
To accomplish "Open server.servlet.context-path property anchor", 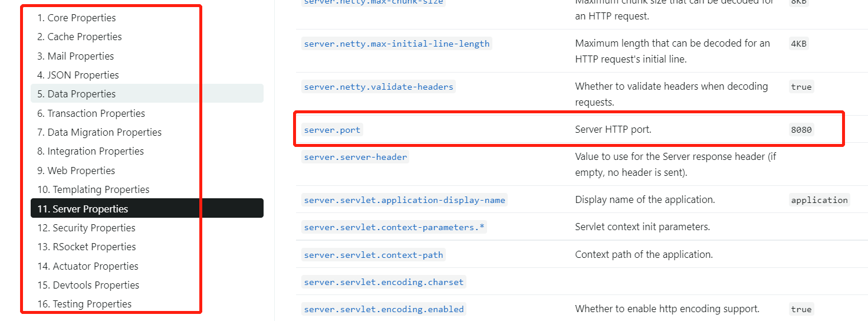I will click(x=373, y=255).
